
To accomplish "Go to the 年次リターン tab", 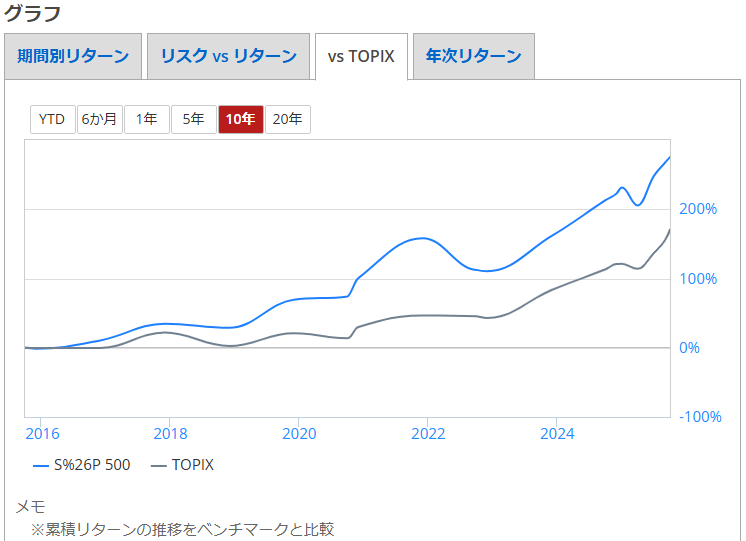I will coord(473,56).
